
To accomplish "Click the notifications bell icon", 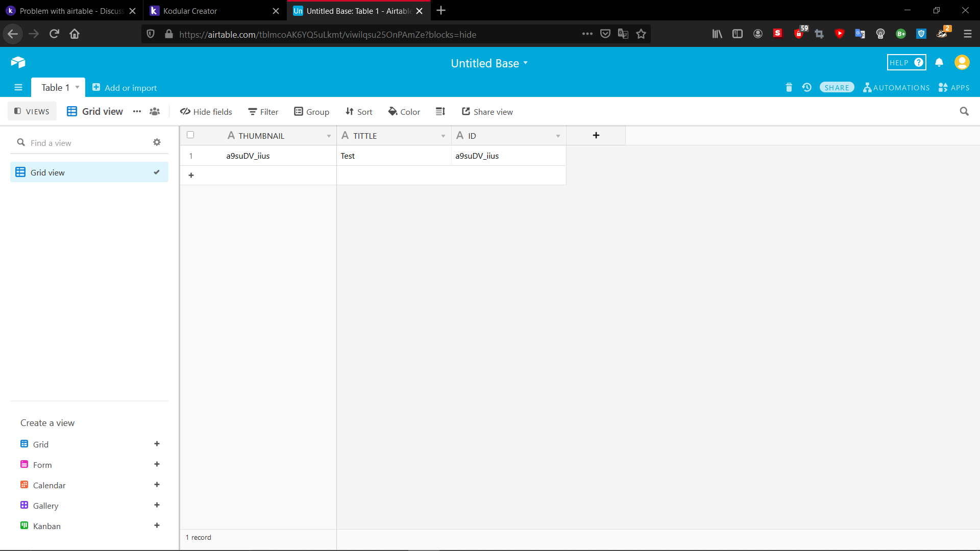I will pos(939,63).
